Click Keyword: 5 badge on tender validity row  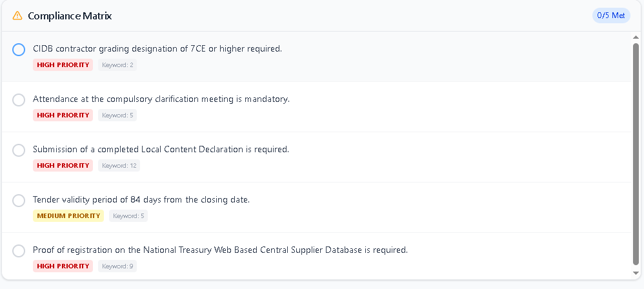(128, 216)
